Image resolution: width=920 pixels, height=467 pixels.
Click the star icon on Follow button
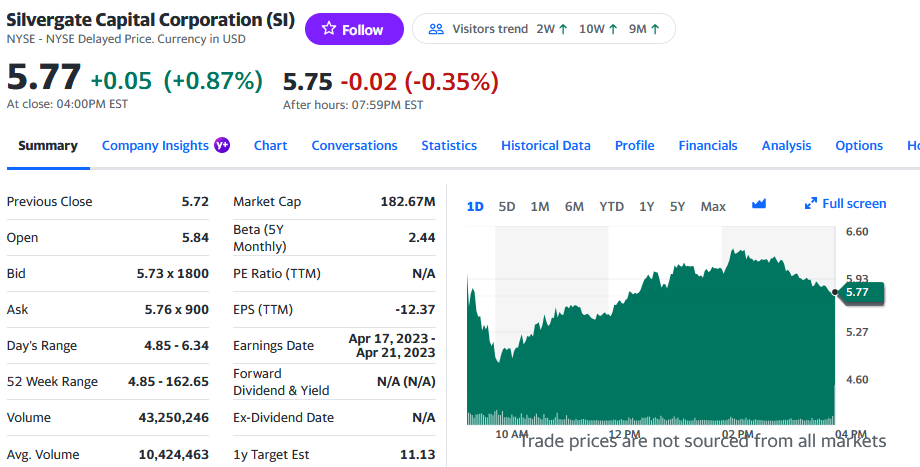click(x=329, y=28)
